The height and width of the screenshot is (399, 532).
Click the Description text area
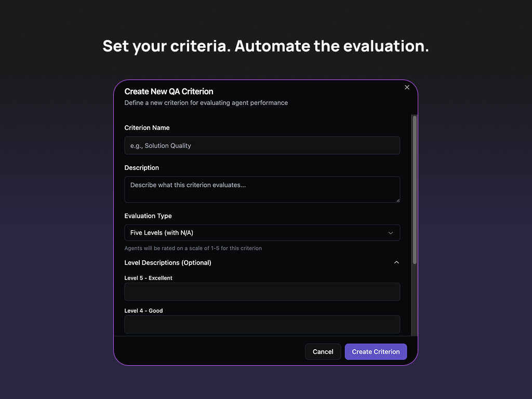coord(262,189)
